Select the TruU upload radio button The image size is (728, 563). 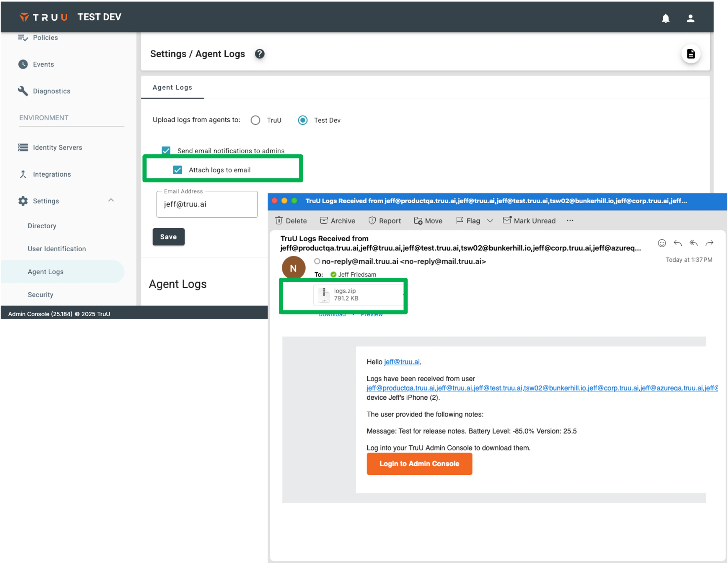(255, 120)
